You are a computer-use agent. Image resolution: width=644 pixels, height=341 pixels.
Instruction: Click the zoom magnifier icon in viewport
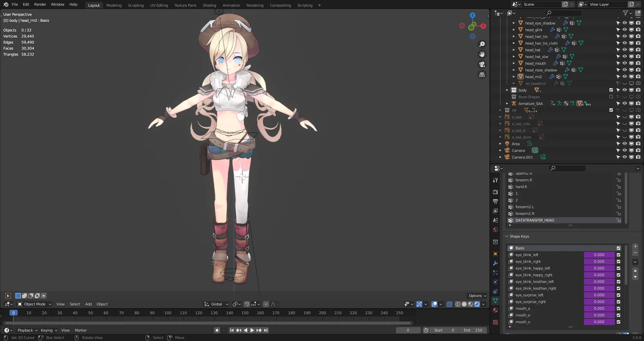point(482,44)
